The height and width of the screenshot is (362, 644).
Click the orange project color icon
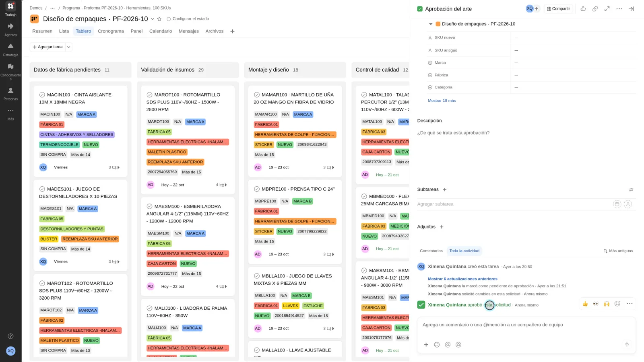pyautogui.click(x=35, y=19)
